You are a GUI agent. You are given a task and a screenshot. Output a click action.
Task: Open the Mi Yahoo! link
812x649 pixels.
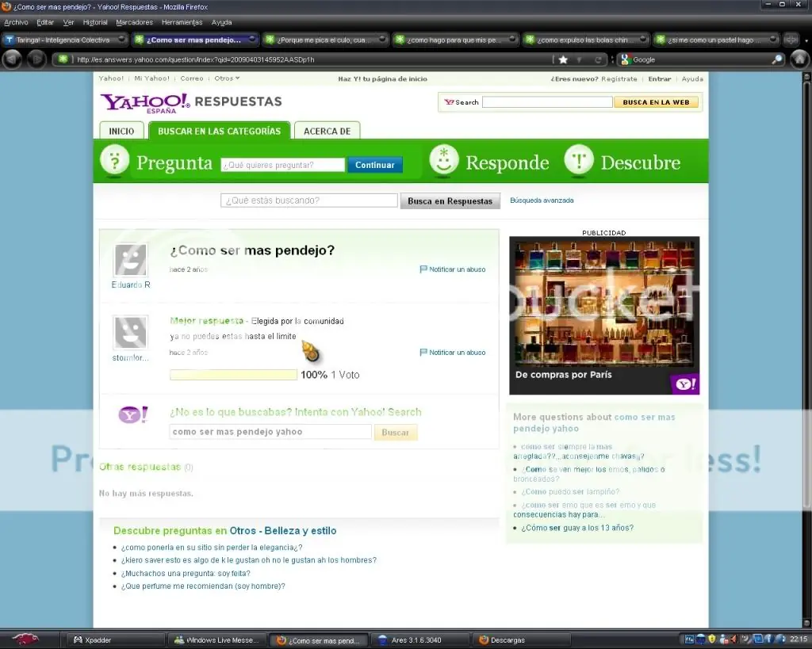pyautogui.click(x=151, y=78)
